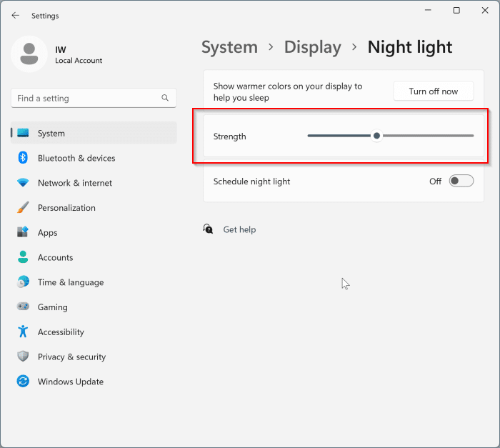Image resolution: width=500 pixels, height=448 pixels.
Task: Click the Show warmer colors description text
Action: (288, 92)
